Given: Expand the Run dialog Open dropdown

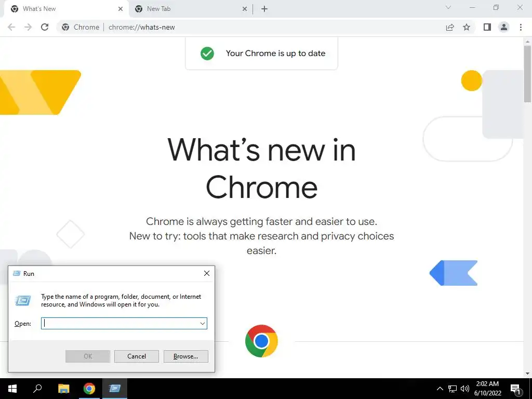Looking at the screenshot, I should click(203, 323).
